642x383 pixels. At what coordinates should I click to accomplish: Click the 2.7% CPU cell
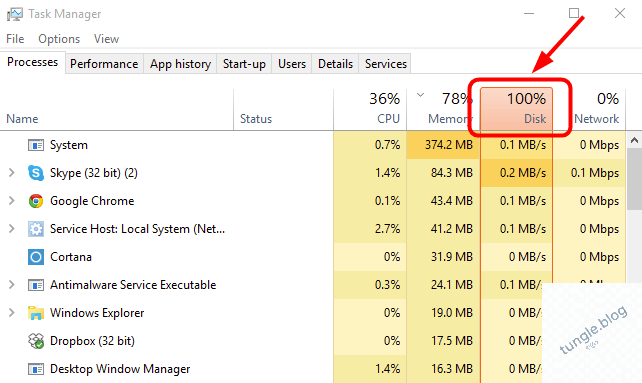(370, 229)
